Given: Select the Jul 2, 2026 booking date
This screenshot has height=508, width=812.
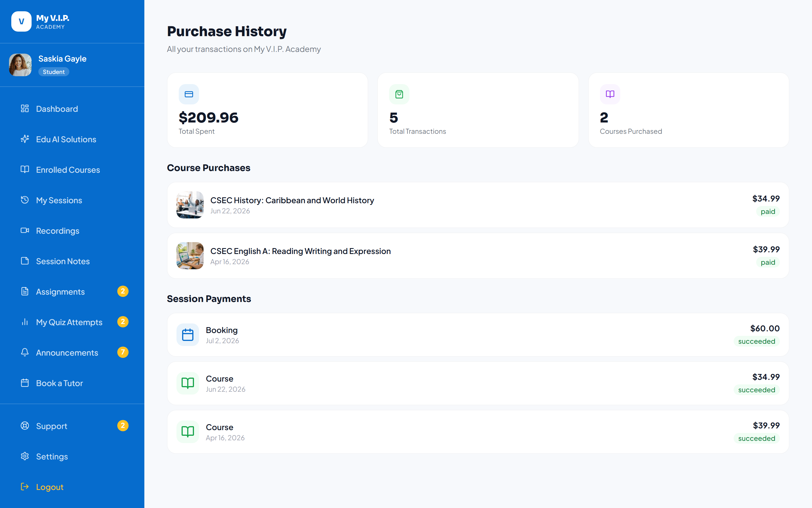Looking at the screenshot, I should [222, 341].
